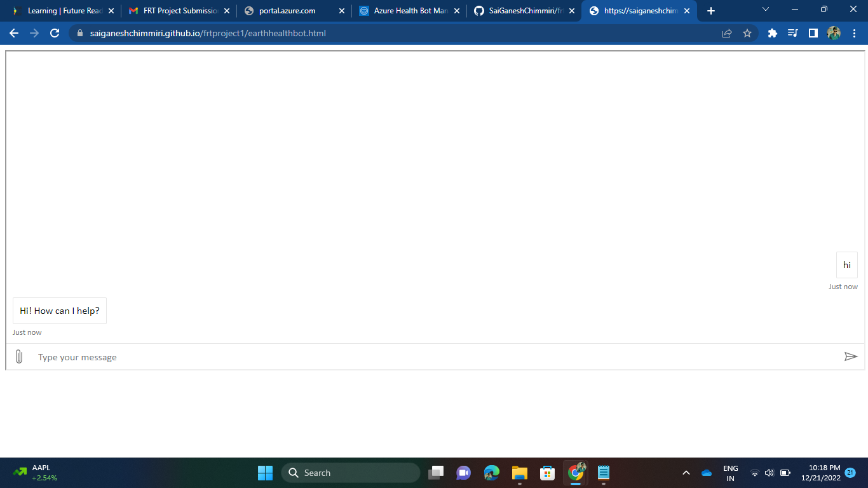Click the padlock site info icon

point(80,33)
